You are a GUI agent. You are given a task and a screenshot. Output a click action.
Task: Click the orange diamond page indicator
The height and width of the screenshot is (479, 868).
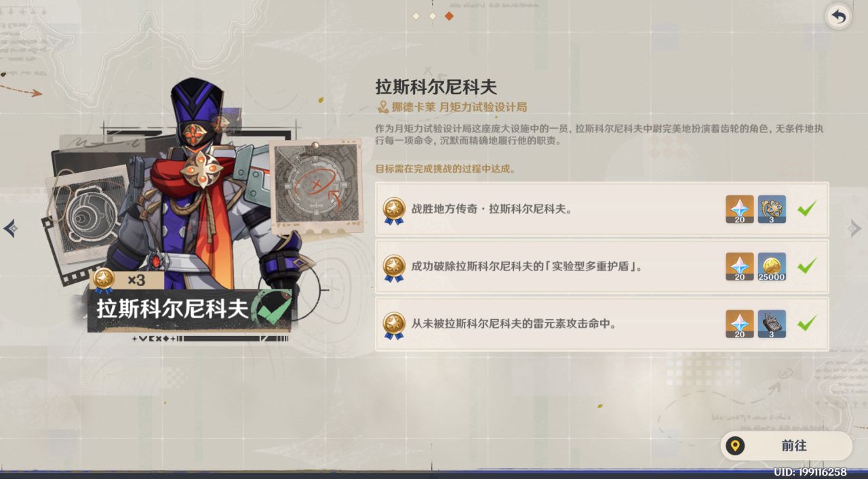448,16
